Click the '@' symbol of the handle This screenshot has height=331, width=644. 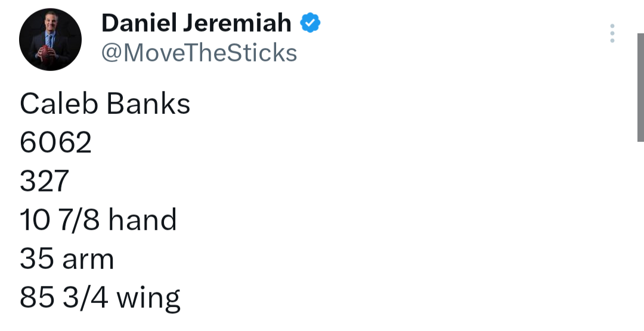(110, 53)
